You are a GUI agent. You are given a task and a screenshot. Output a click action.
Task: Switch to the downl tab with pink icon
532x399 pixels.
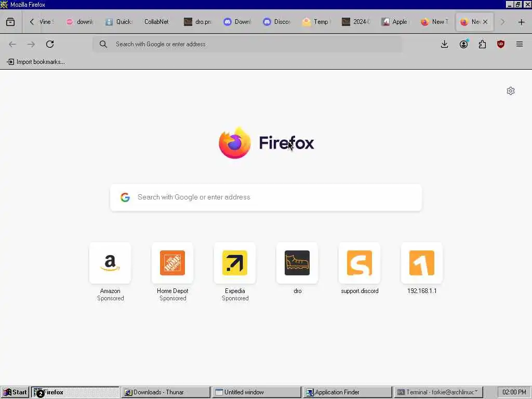(x=79, y=22)
